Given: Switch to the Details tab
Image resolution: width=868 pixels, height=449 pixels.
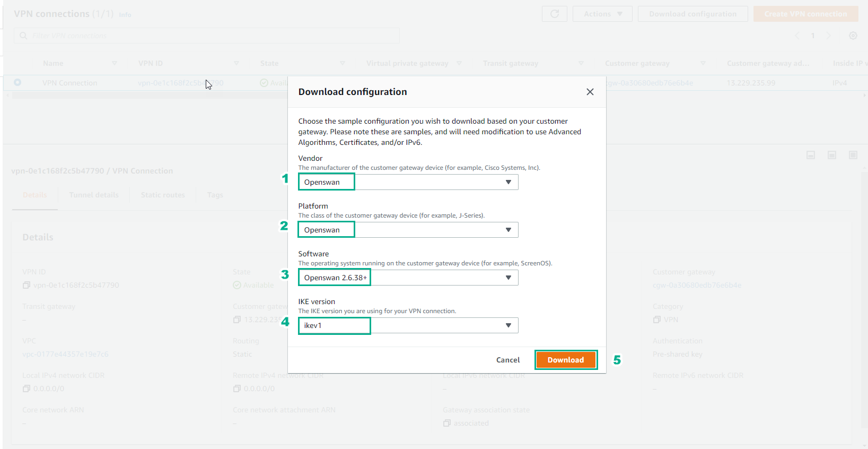Looking at the screenshot, I should coord(35,195).
